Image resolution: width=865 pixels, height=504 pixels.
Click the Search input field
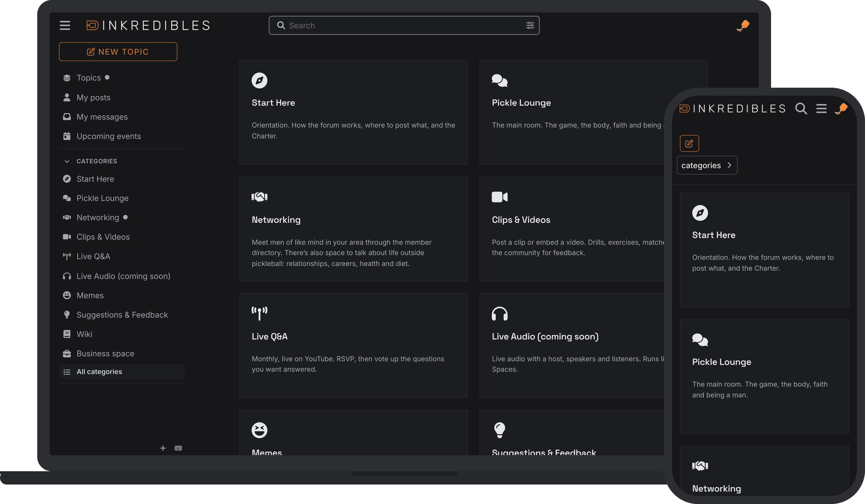pyautogui.click(x=404, y=25)
